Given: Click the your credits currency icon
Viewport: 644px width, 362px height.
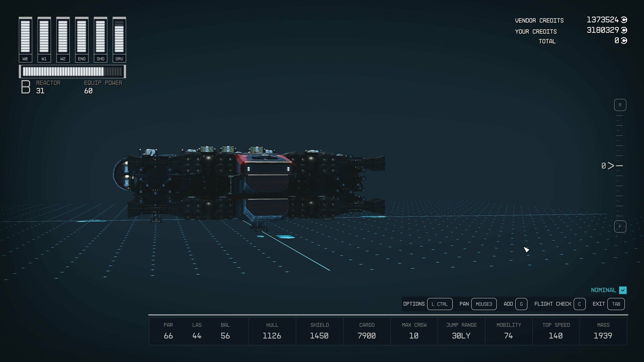Looking at the screenshot, I should coord(624,30).
